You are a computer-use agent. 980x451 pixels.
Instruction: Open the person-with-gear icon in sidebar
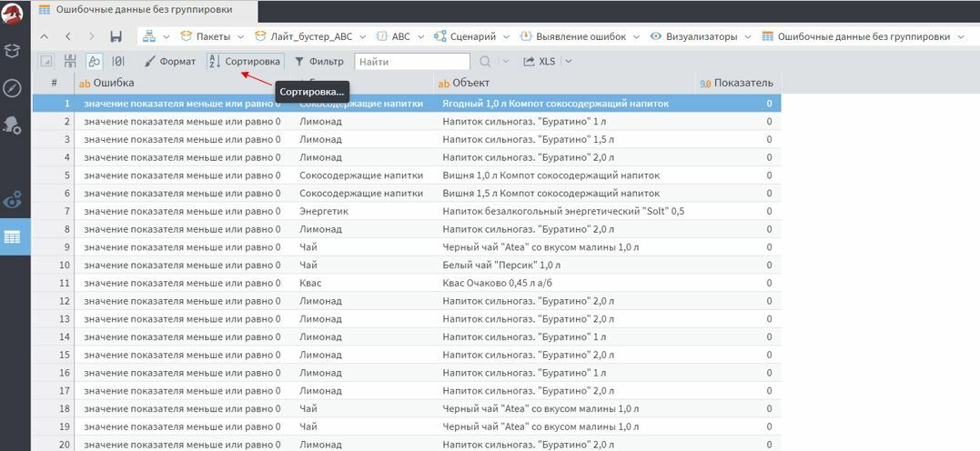[12, 125]
